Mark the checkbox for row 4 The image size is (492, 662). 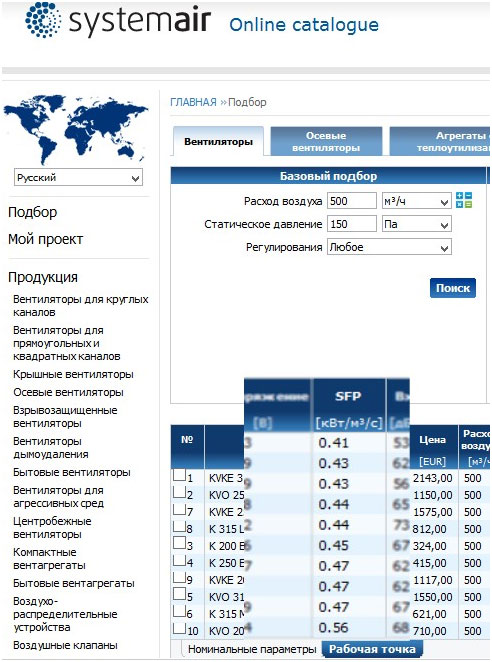point(179,560)
